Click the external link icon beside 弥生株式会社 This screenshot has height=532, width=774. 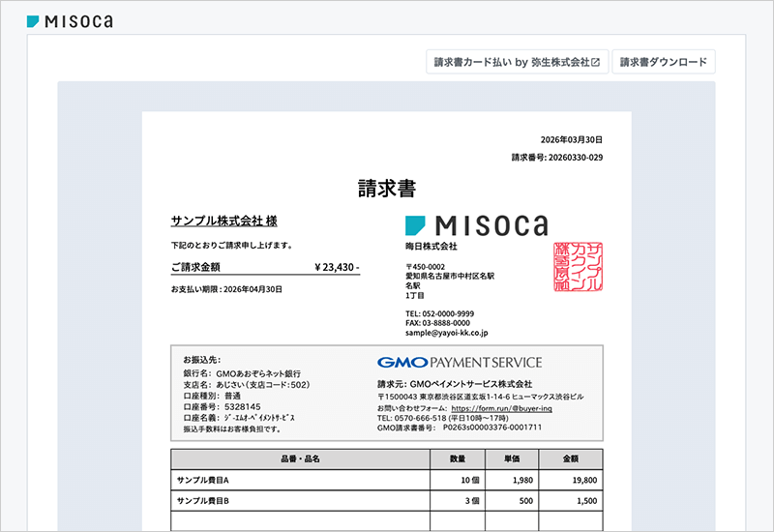tap(596, 62)
